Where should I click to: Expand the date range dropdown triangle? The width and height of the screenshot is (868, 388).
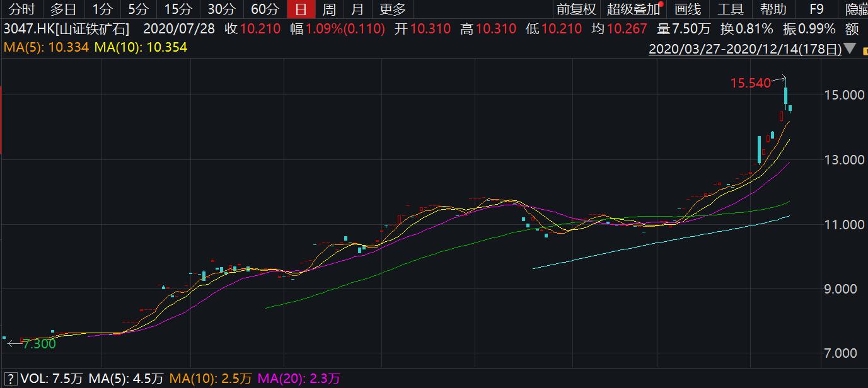click(x=851, y=48)
